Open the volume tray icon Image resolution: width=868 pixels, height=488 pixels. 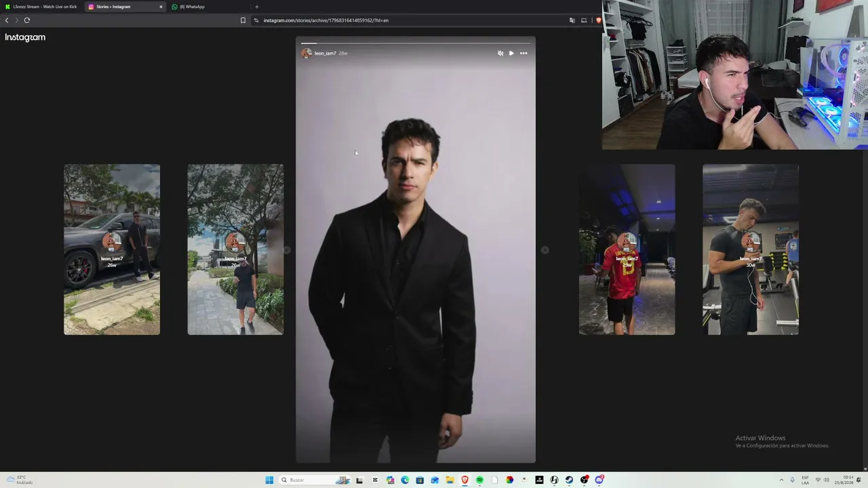(x=827, y=480)
